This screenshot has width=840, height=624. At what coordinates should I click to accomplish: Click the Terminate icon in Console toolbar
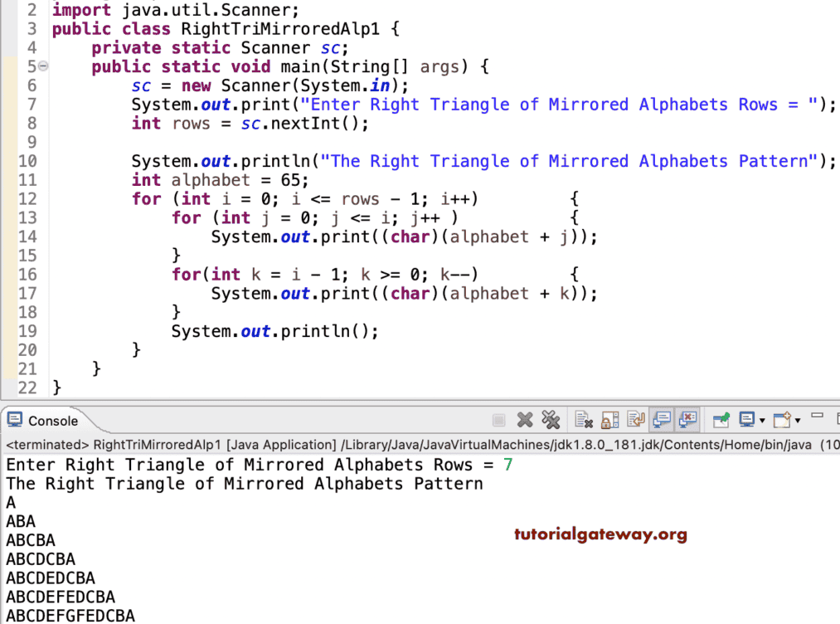pyautogui.click(x=501, y=419)
